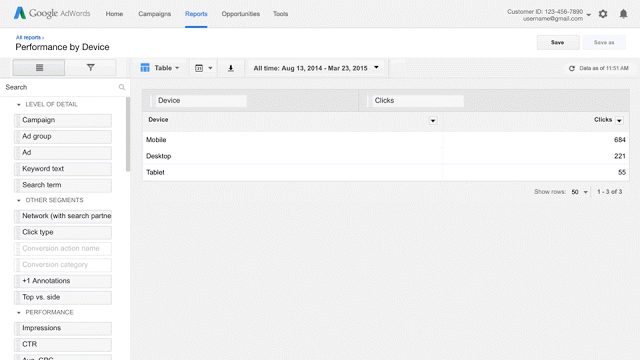
Task: Download the report using the download icon
Action: pyautogui.click(x=231, y=68)
